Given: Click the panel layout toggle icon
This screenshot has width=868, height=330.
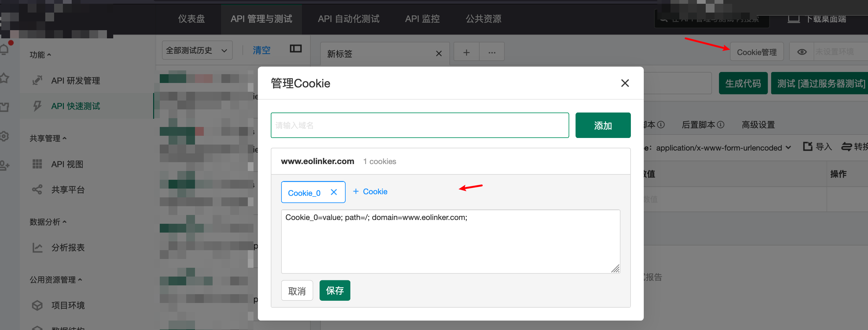Looking at the screenshot, I should (296, 49).
